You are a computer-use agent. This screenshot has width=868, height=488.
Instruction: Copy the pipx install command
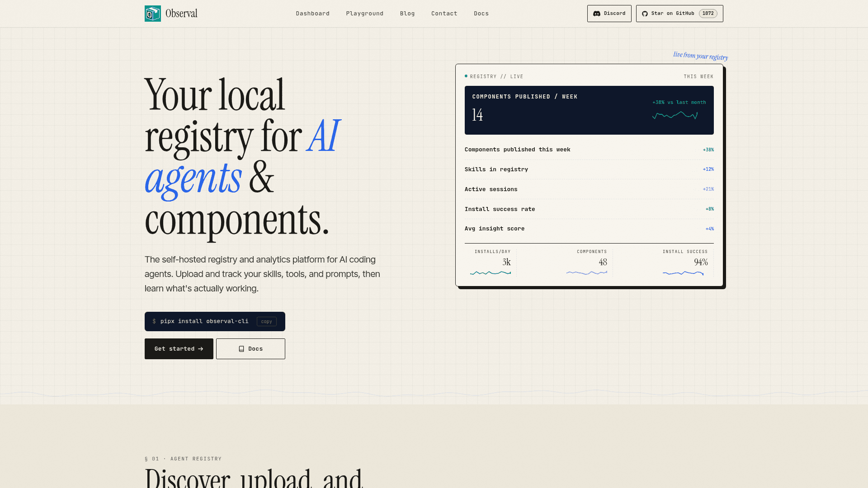point(267,322)
